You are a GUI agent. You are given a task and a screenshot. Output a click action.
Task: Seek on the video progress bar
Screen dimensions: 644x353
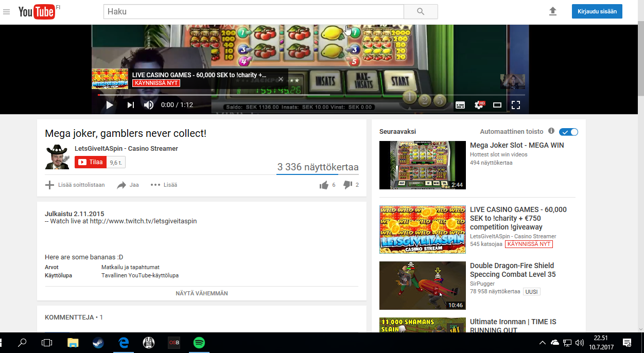coord(311,95)
